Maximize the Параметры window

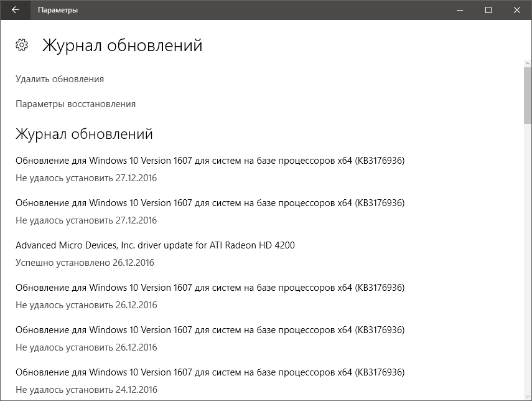[x=488, y=10]
